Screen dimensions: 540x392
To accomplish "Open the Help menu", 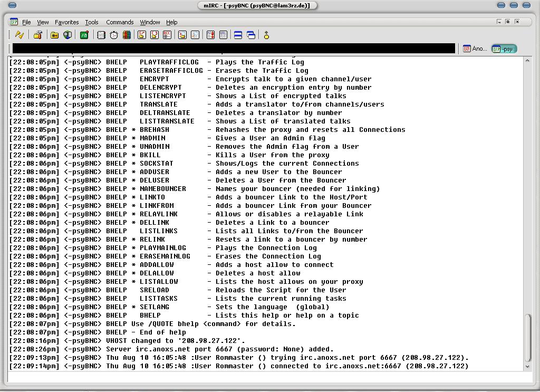I will click(x=171, y=22).
